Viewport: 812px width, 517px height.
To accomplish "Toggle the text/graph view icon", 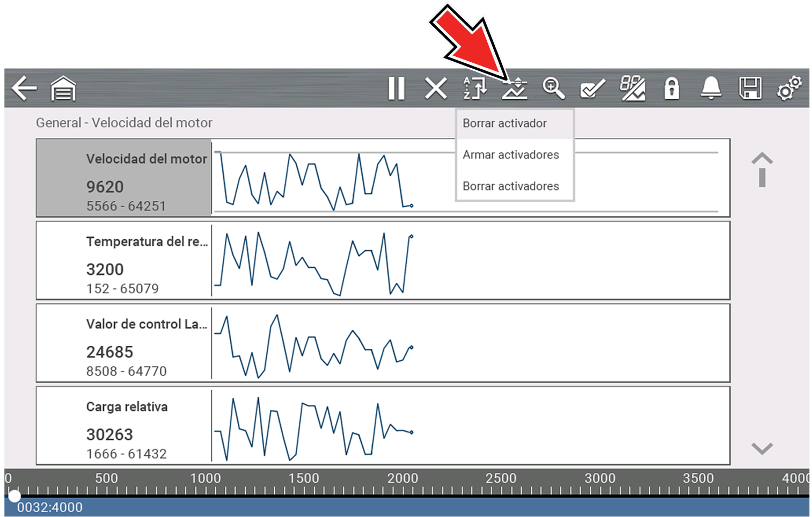I will (x=632, y=89).
